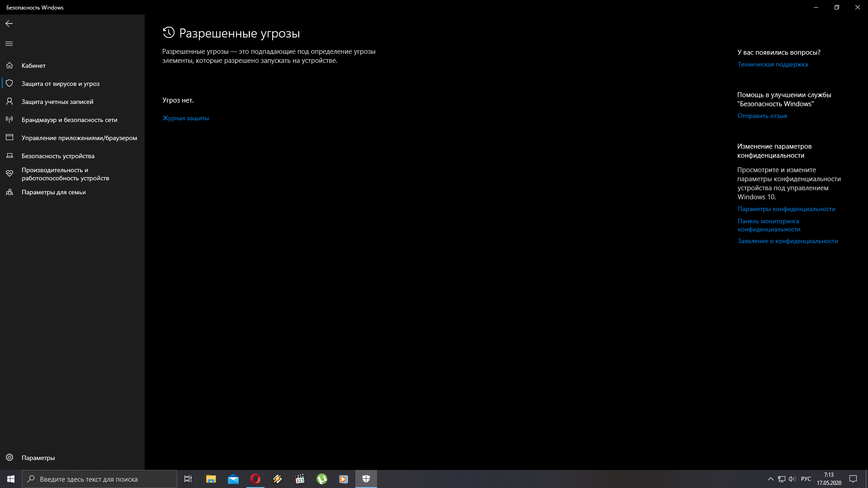Open Управление приложениями/браузером
The image size is (868, 488).
(72, 138)
